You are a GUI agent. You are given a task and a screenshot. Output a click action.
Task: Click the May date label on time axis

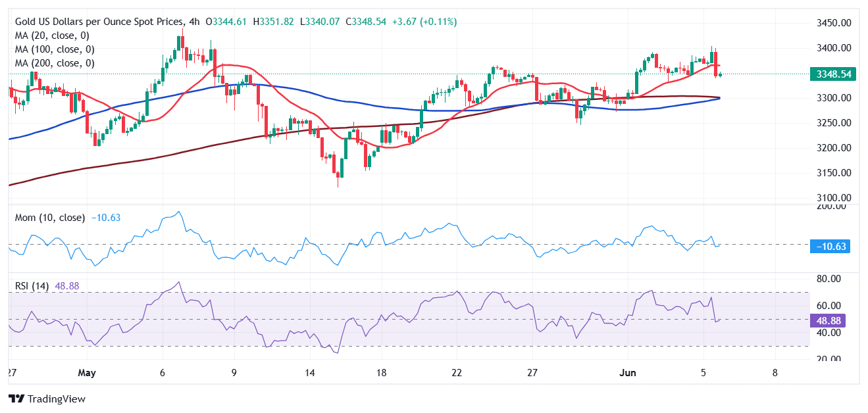(x=86, y=373)
